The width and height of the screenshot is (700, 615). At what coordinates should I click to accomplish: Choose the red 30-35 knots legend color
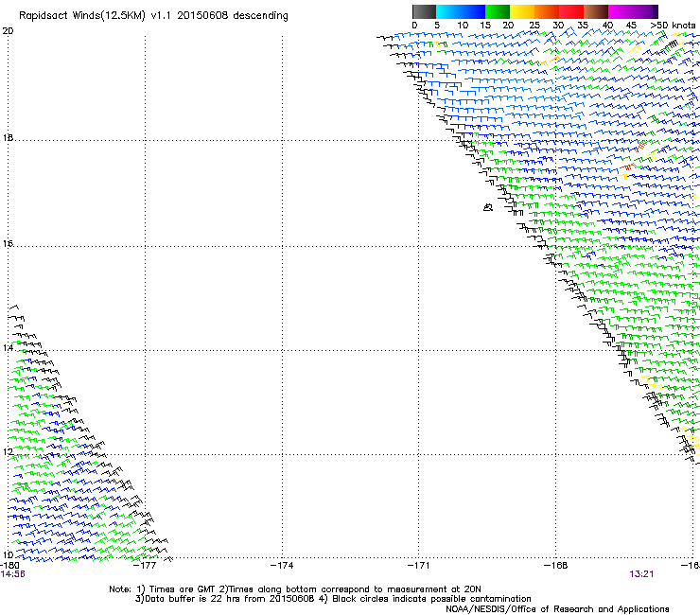[571, 11]
